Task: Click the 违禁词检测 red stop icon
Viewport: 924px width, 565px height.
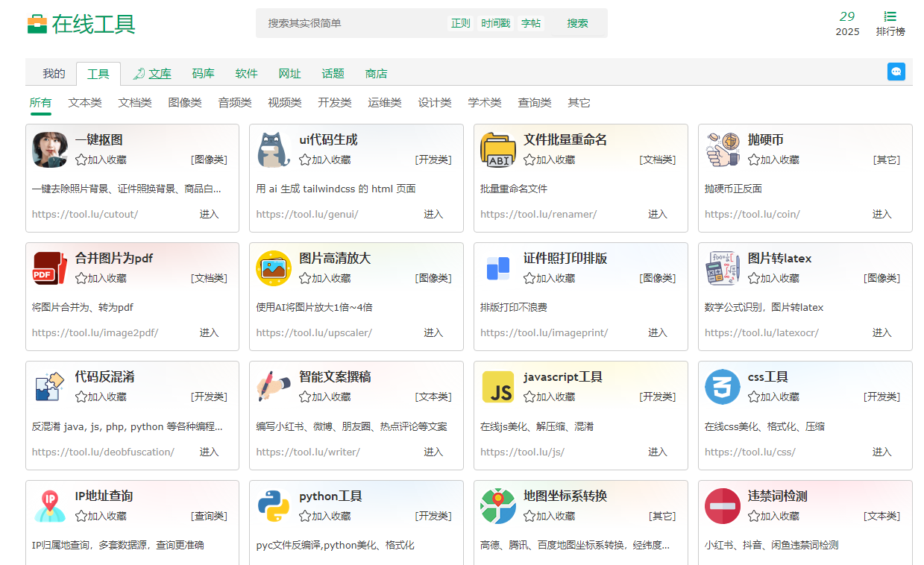Action: coord(722,506)
